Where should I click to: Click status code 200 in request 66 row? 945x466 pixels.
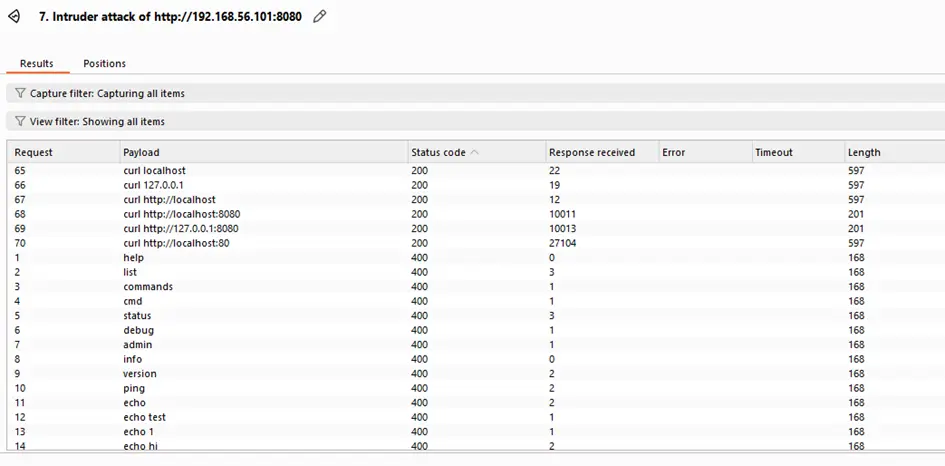pos(419,185)
